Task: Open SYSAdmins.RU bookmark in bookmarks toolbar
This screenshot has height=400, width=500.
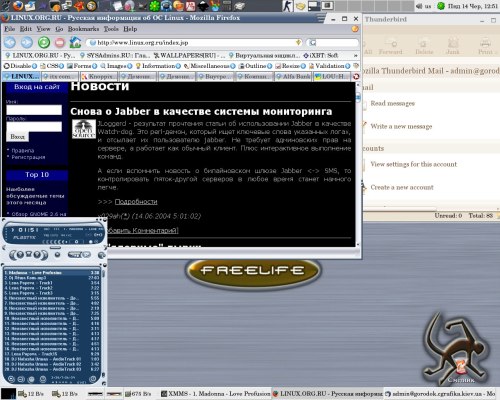Action: [x=115, y=55]
